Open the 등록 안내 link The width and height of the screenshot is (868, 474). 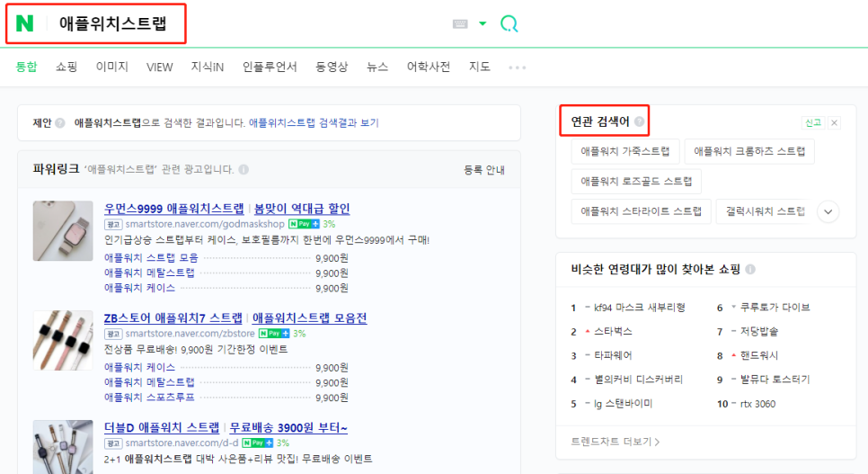pyautogui.click(x=484, y=170)
